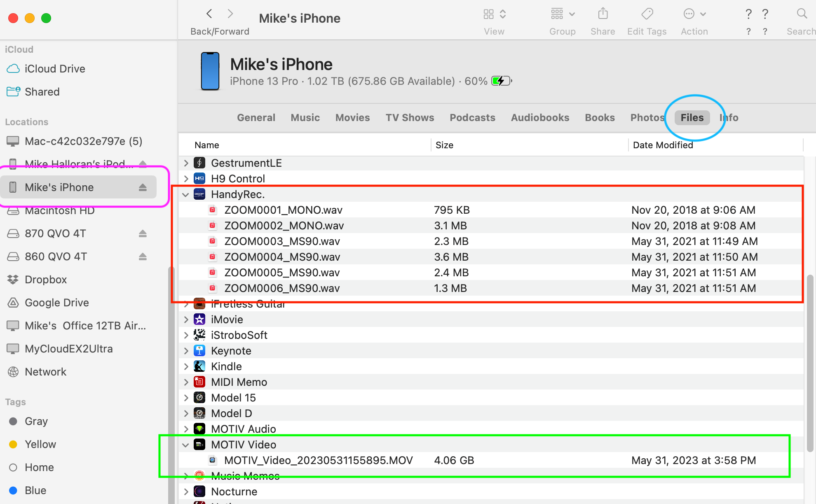Sort by Date Modified column header
The height and width of the screenshot is (504, 816).
click(663, 145)
